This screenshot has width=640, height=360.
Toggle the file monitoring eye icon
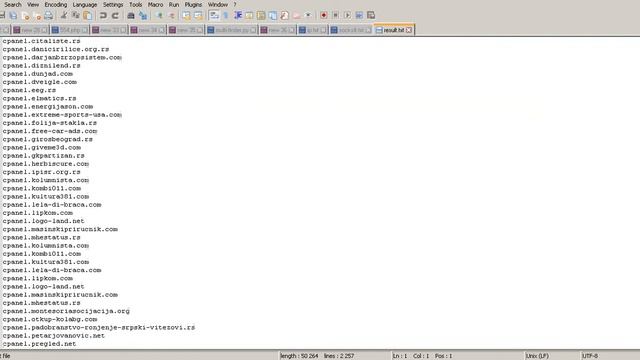coord(308,16)
